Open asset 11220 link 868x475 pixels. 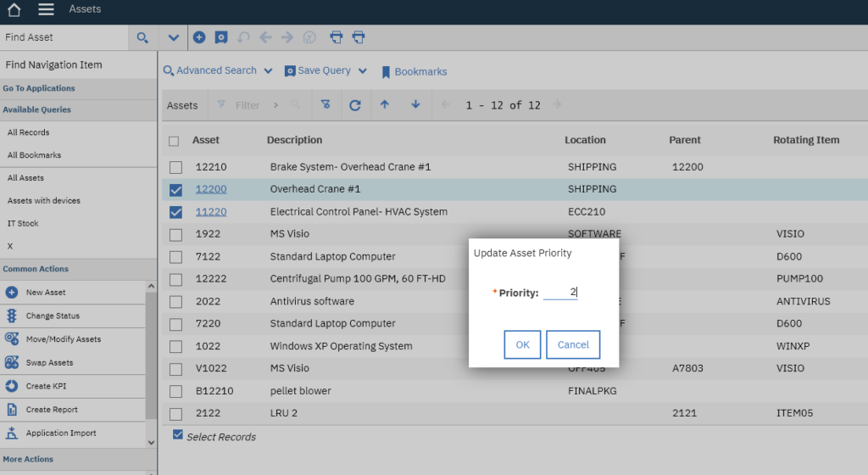point(211,211)
